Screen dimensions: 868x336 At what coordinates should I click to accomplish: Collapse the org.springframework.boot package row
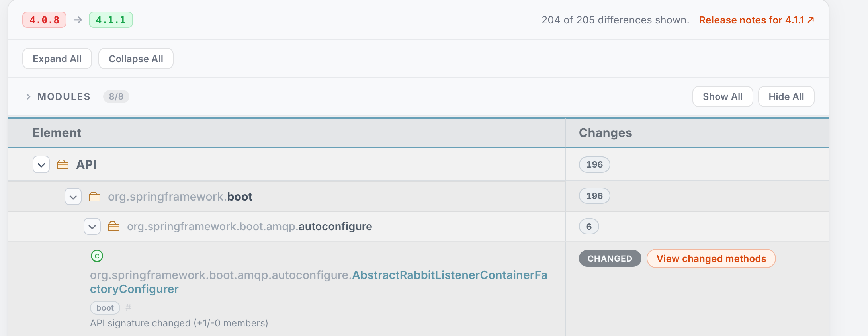(x=73, y=197)
